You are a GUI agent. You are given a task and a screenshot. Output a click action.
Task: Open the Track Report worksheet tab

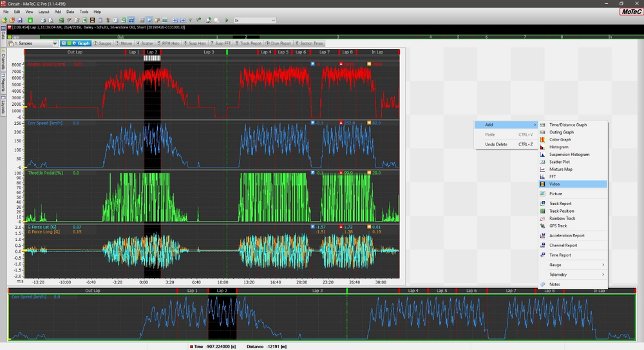pos(248,43)
